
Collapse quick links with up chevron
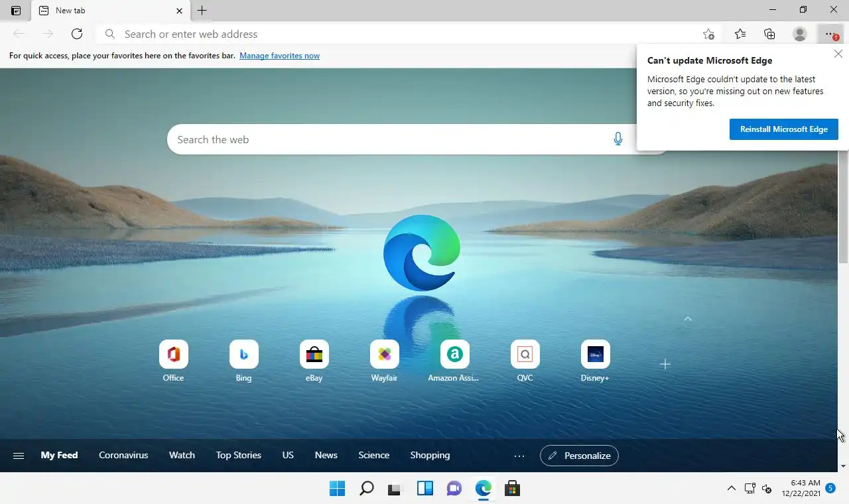tap(688, 319)
